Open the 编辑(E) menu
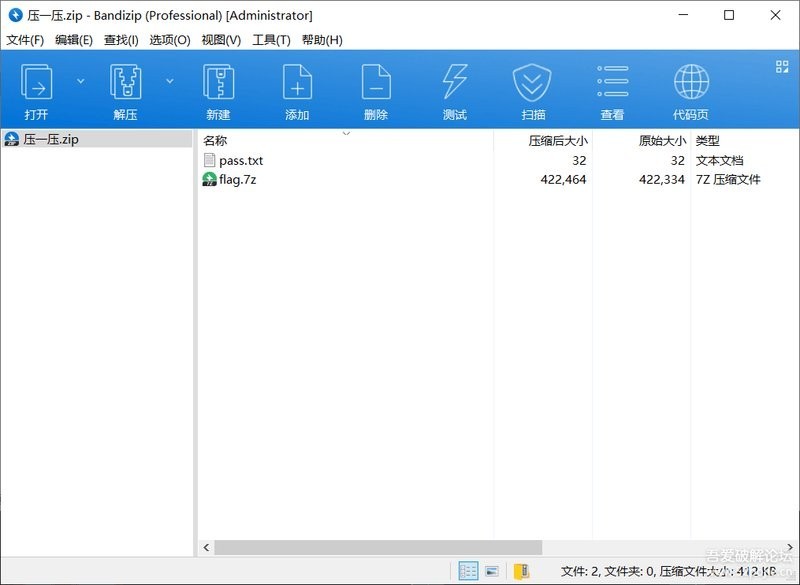 (x=73, y=40)
